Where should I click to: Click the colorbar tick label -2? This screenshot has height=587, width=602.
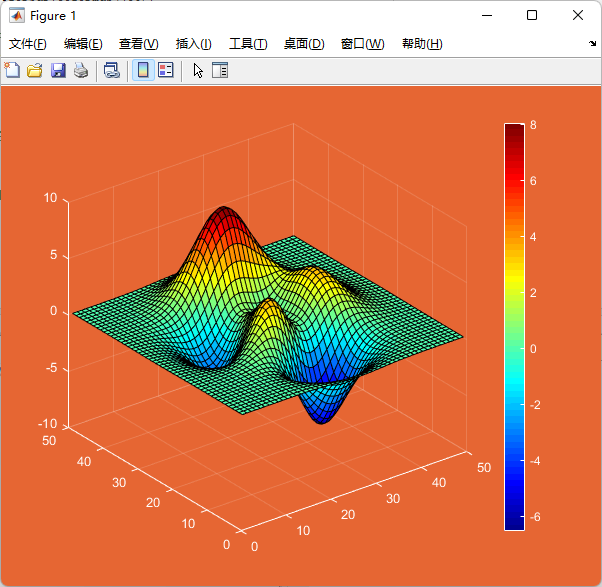[x=535, y=405]
